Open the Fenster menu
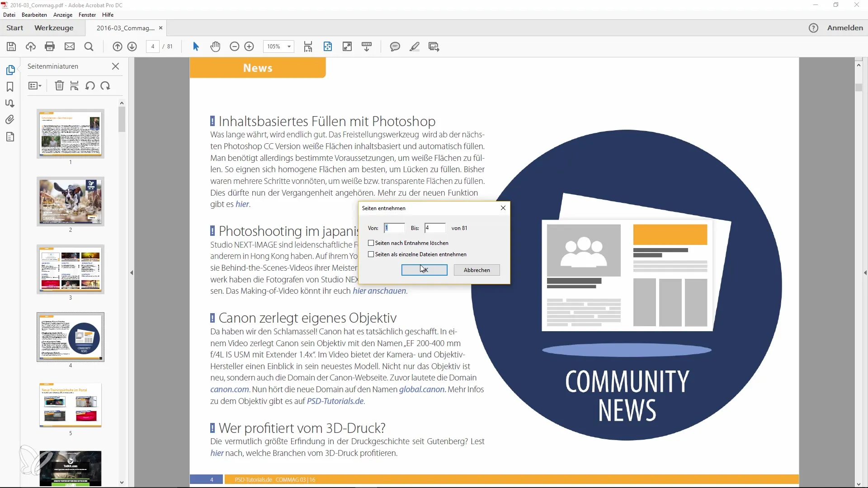Screen dimensions: 868x488 click(x=87, y=15)
